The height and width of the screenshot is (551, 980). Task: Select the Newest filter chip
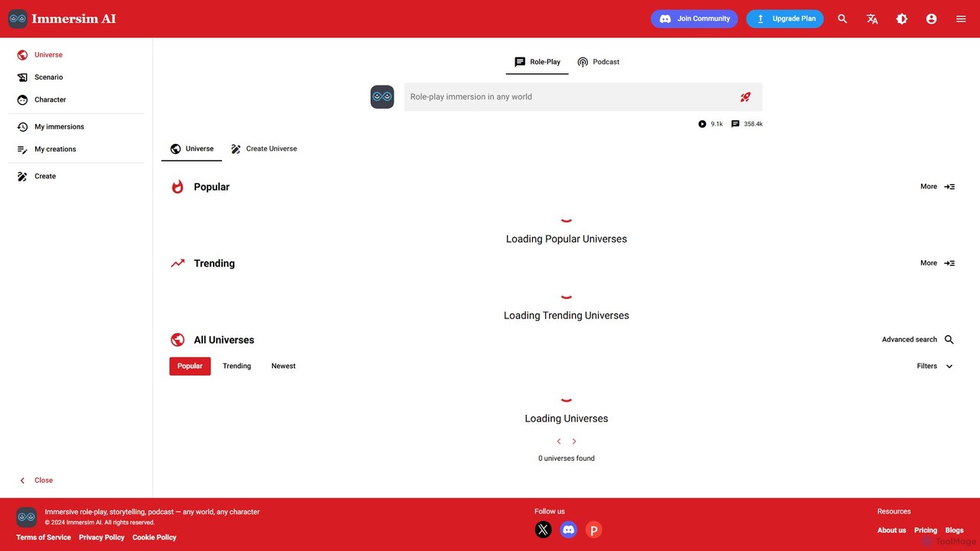pos(283,366)
